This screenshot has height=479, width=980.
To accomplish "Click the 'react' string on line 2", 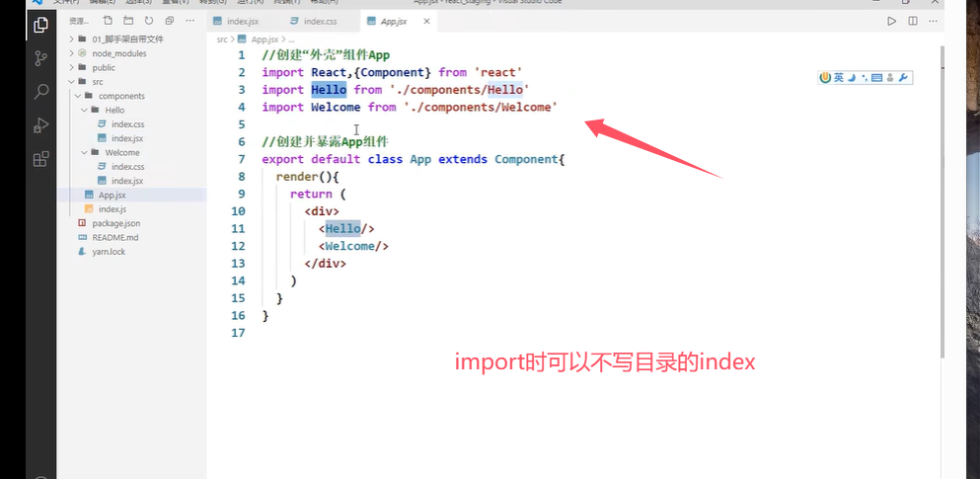I will pos(498,72).
